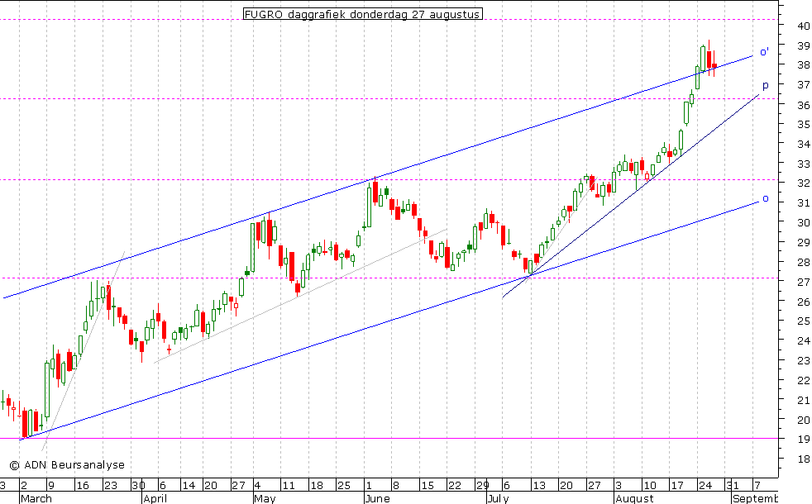Click the price axis value 29
The height and width of the screenshot is (504, 812).
tap(803, 243)
